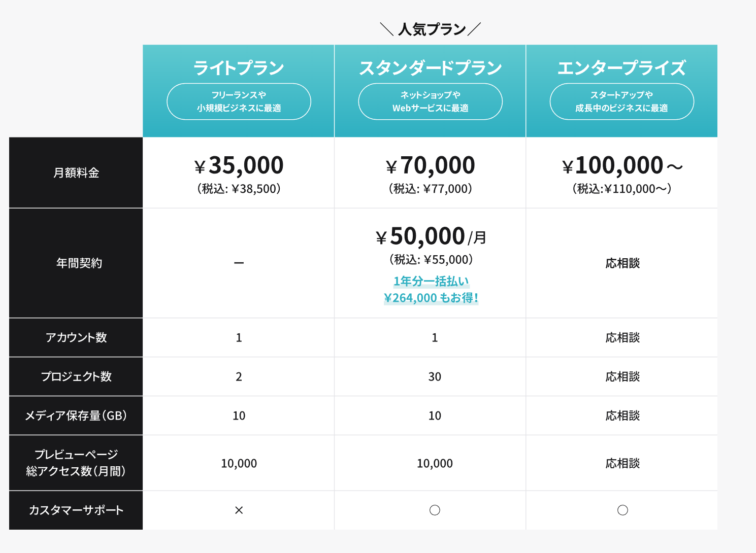Click the ネットショップやWebサービスに最適 pill
The width and height of the screenshot is (756, 553).
pos(431,101)
